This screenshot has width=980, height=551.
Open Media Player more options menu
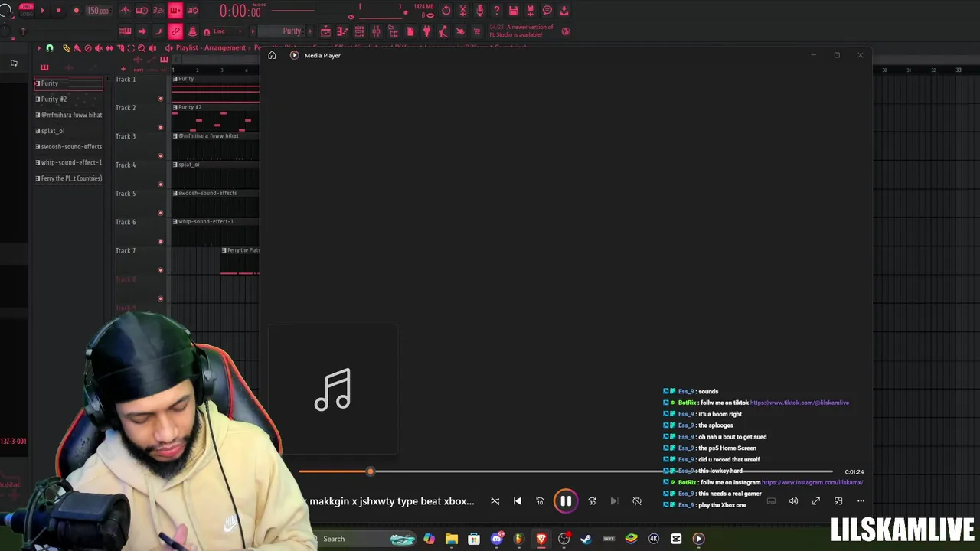861,501
